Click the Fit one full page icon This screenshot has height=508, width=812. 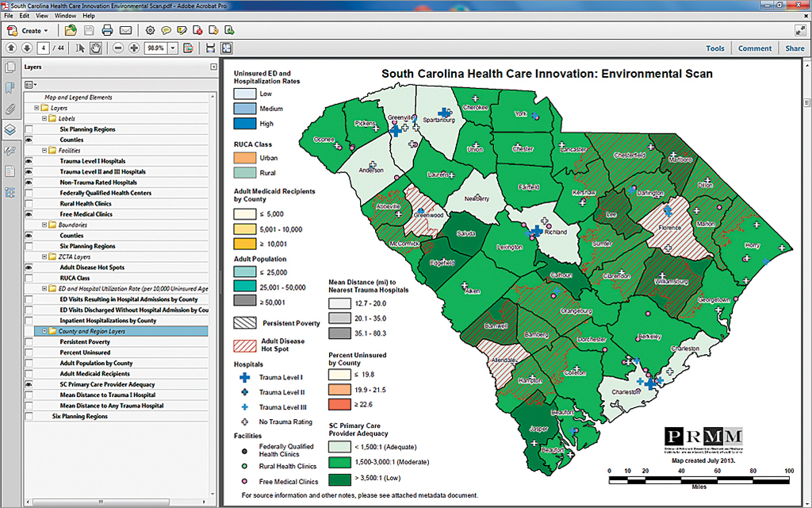[x=226, y=48]
